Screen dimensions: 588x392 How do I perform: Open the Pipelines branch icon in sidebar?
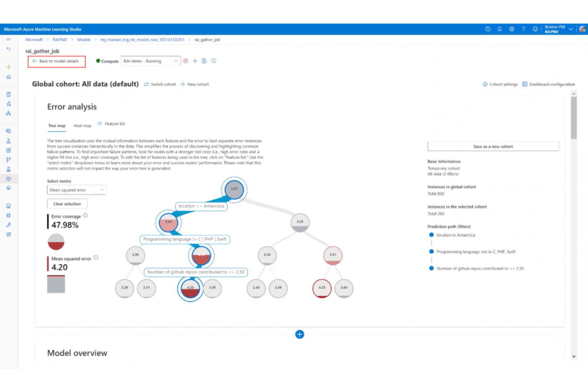(8, 160)
